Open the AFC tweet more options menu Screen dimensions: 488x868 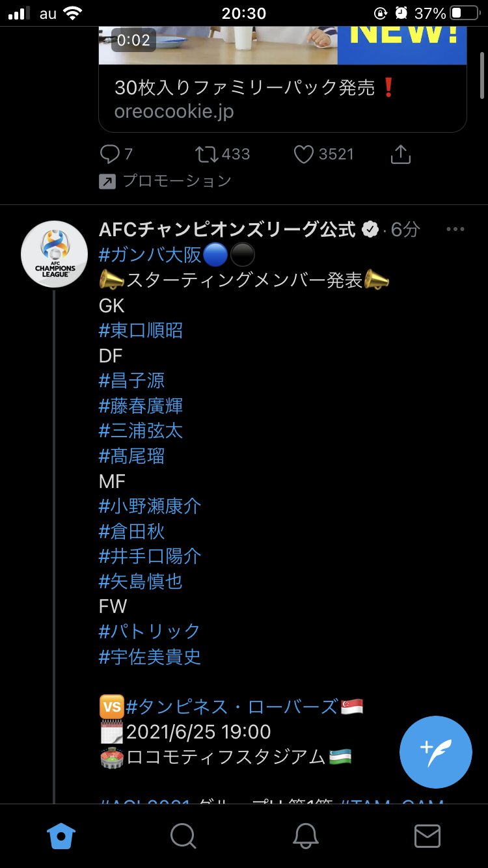pyautogui.click(x=455, y=229)
